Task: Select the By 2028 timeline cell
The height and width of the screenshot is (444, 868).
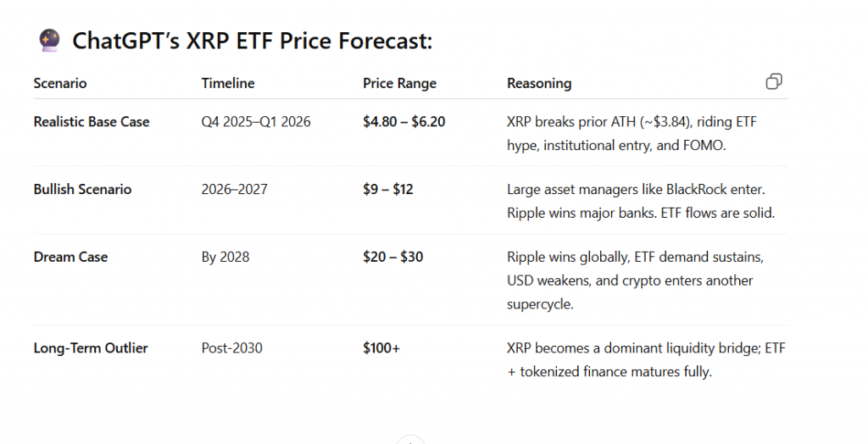Action: (225, 257)
